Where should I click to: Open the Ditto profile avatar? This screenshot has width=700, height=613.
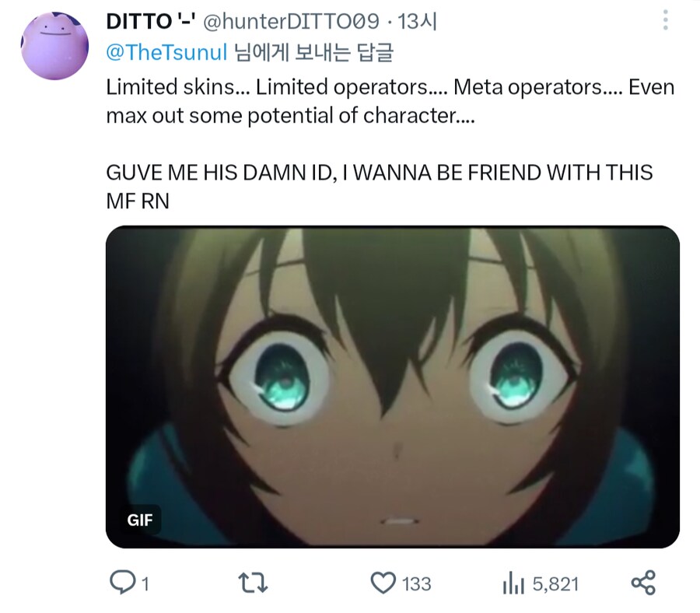point(55,46)
